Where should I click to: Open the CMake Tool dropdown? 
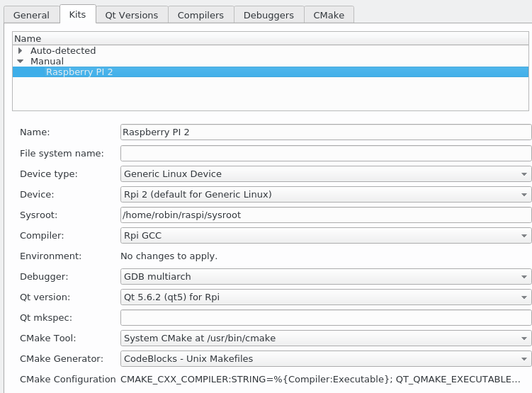point(326,338)
